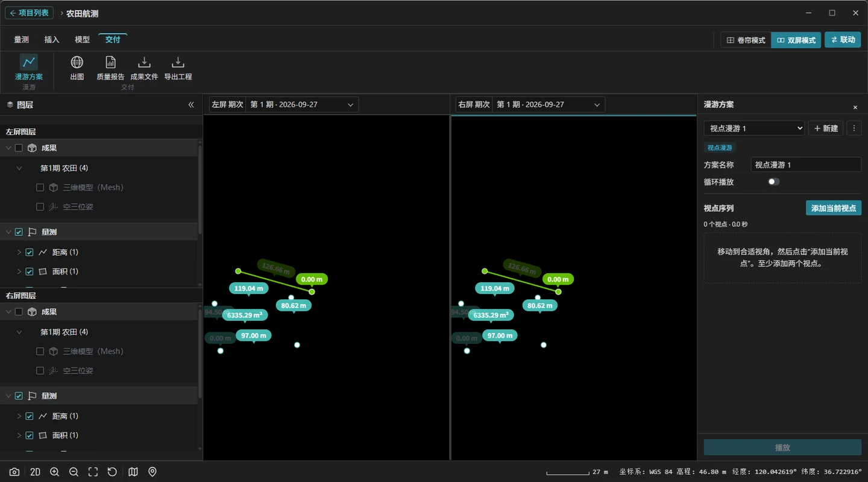The height and width of the screenshot is (482, 868).
Task: Go back via 项目列表 button
Action: 30,13
